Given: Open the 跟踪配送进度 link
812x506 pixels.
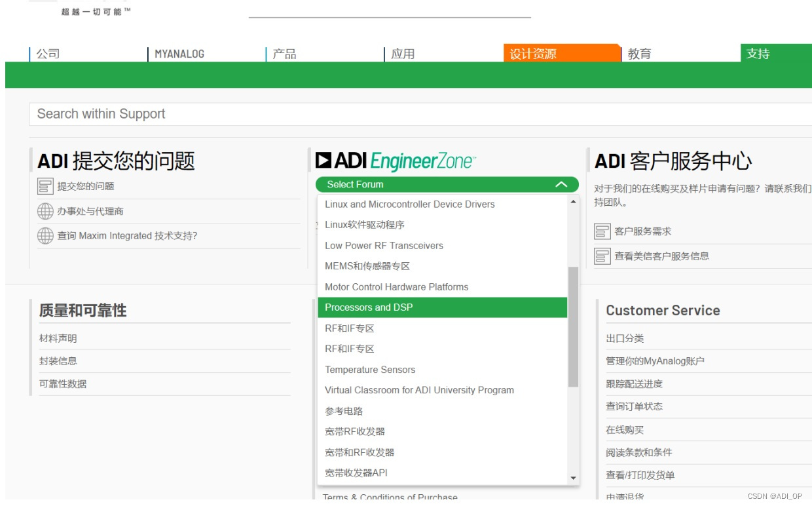Looking at the screenshot, I should tap(635, 383).
